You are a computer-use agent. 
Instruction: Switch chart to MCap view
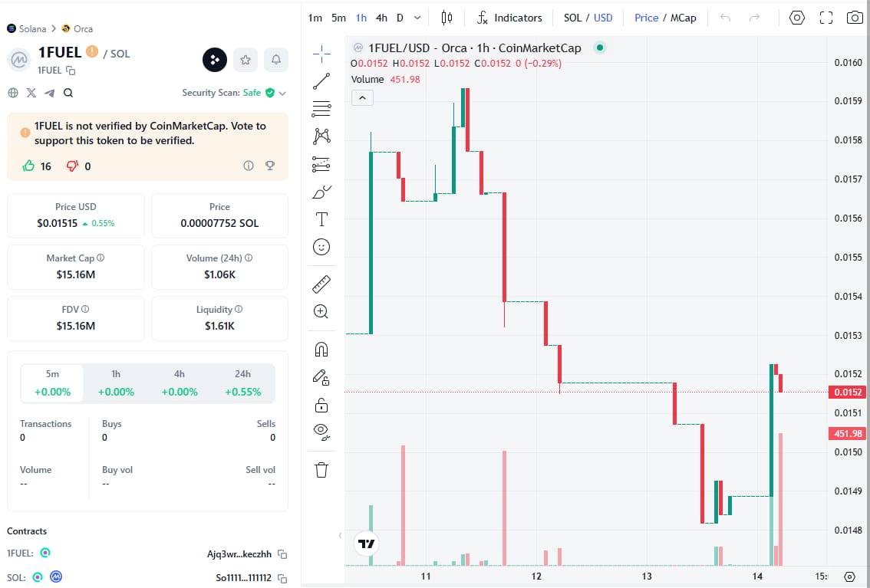pyautogui.click(x=683, y=18)
